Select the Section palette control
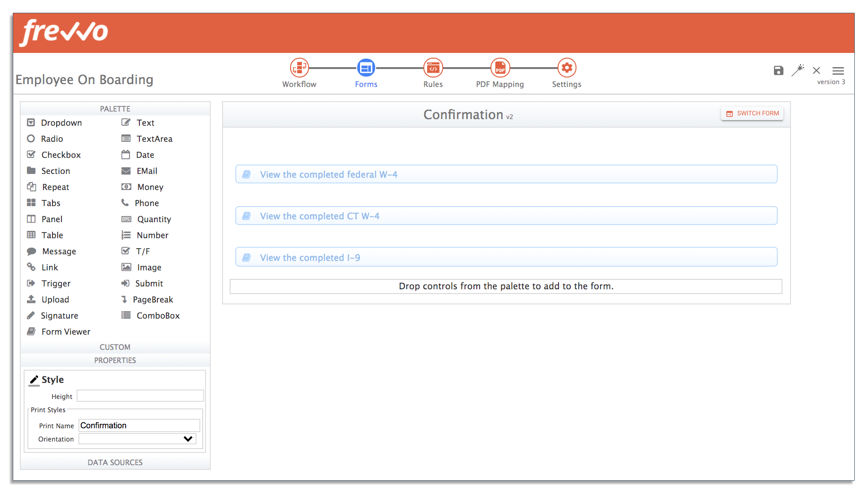This screenshot has height=494, width=868. [48, 171]
